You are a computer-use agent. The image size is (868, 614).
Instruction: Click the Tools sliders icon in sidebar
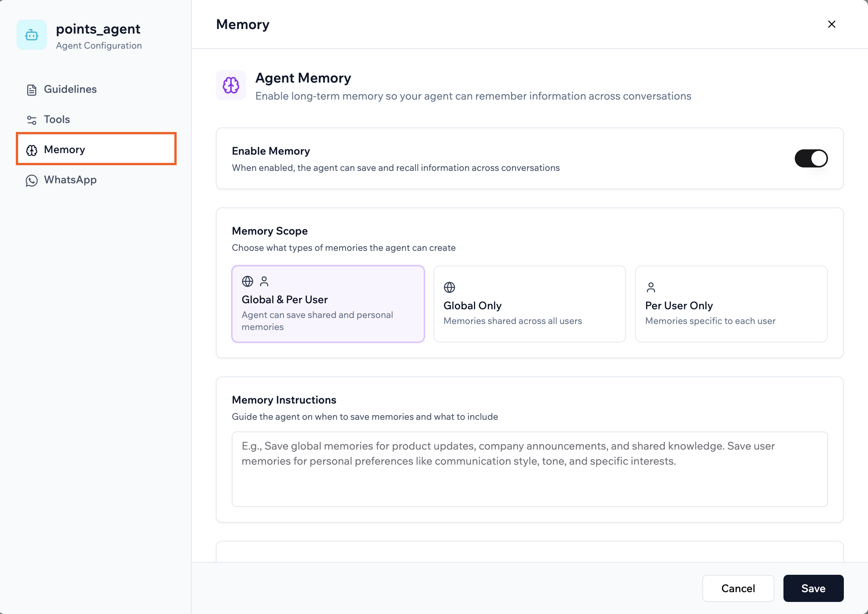tap(31, 120)
